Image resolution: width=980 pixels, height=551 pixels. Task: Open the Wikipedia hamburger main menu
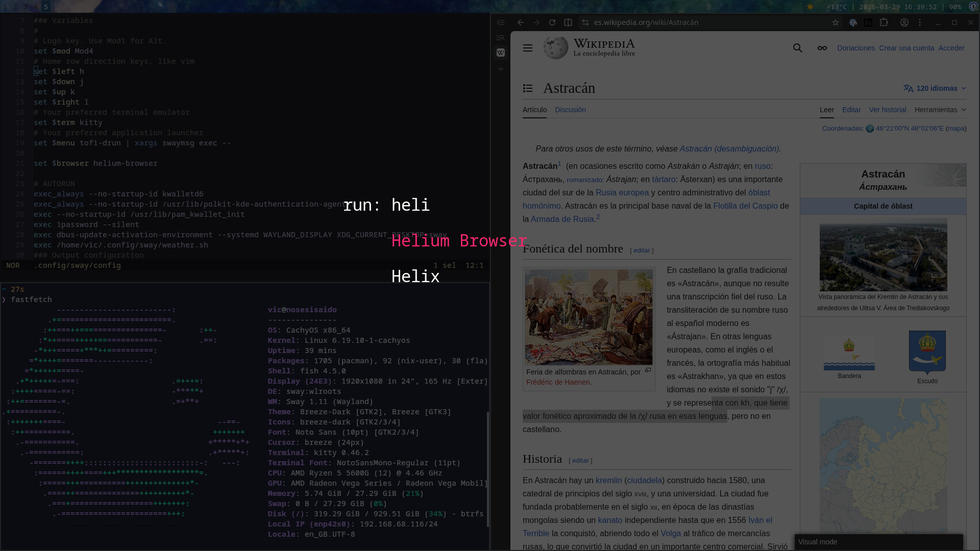(x=527, y=48)
